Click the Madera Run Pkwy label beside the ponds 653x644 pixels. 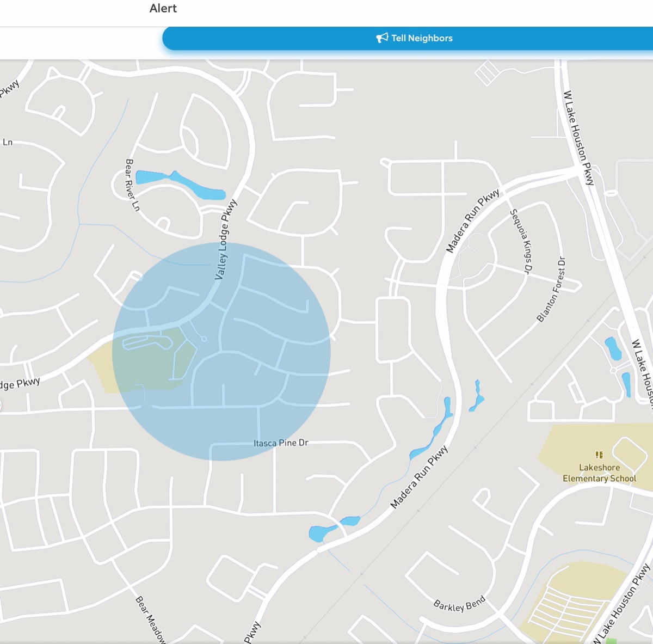pyautogui.click(x=420, y=477)
